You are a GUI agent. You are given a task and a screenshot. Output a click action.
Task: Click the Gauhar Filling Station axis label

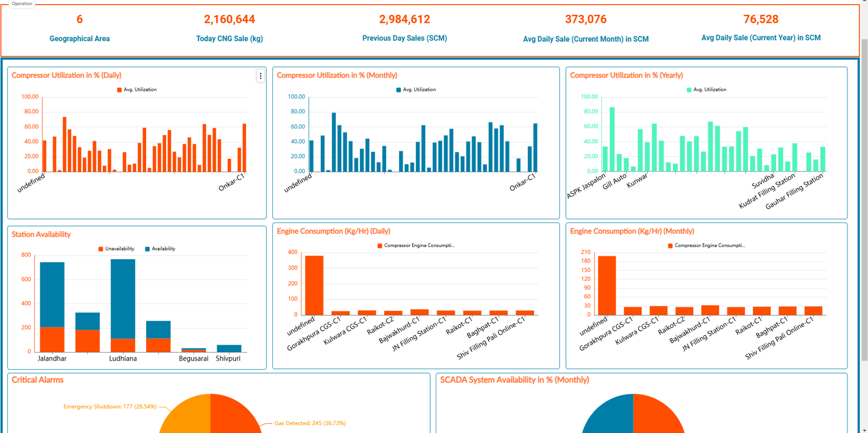[794, 191]
